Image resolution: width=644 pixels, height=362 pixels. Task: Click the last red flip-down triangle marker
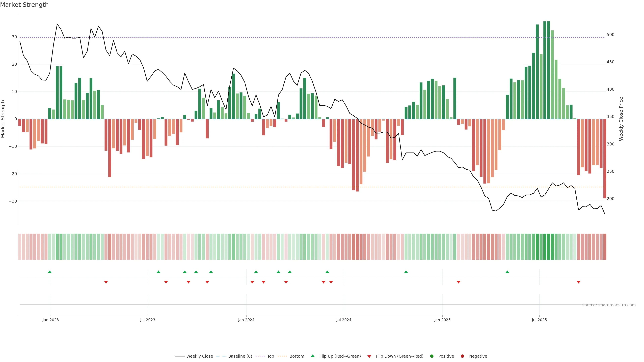578,282
